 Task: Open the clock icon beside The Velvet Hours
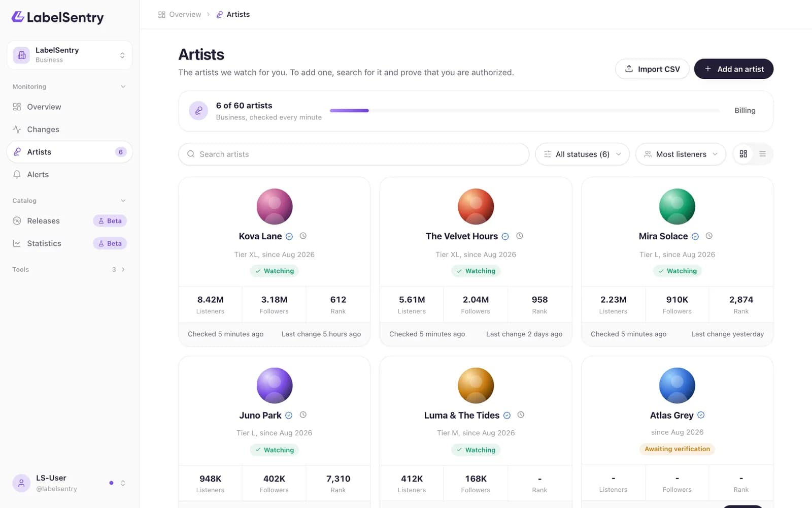(520, 236)
